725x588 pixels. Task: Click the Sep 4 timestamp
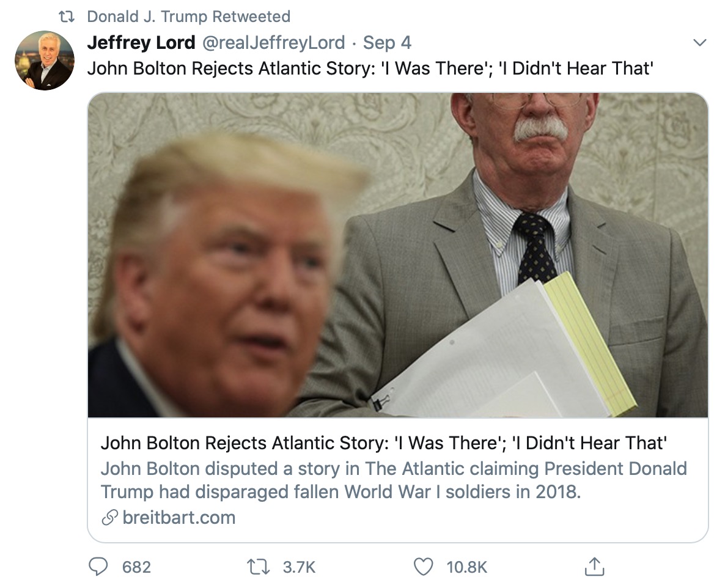pos(387,43)
